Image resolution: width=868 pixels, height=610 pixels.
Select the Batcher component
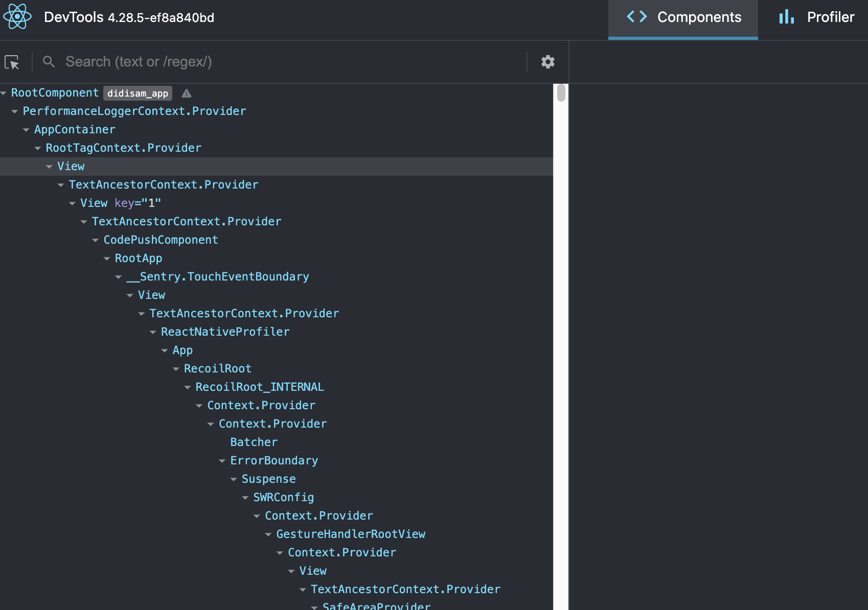click(254, 442)
